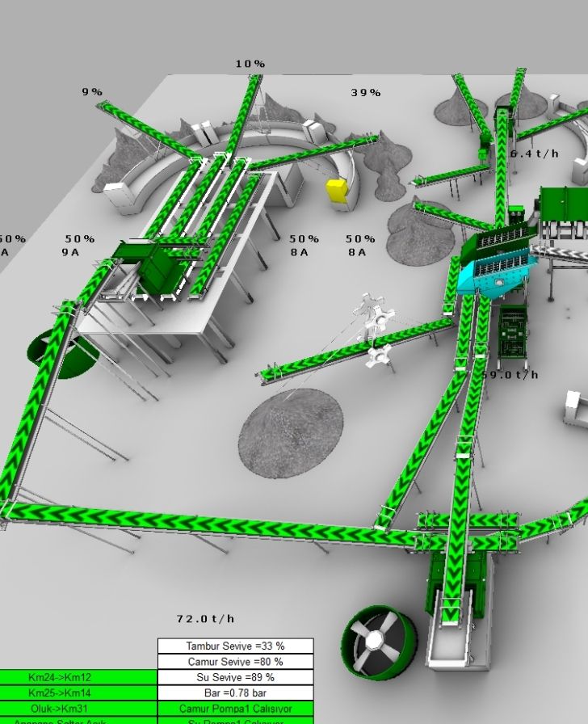
Task: Select the dark green machine beside the cyan screen
Action: pos(512,331)
